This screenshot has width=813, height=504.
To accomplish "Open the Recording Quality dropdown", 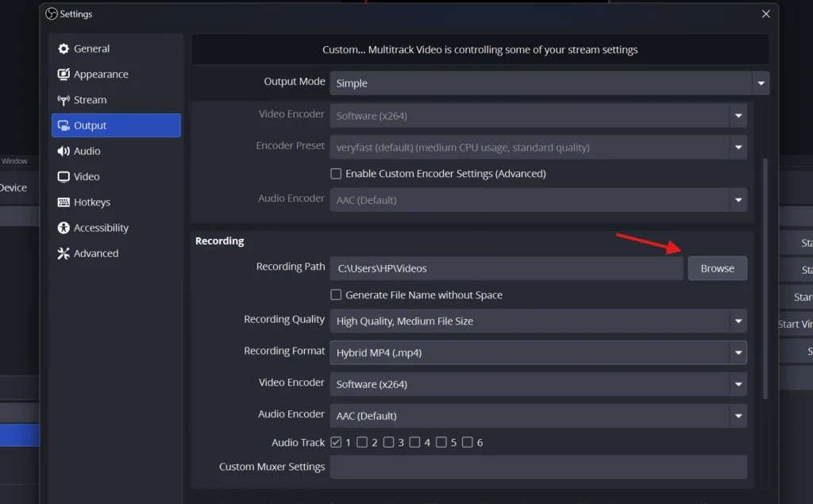I will tap(538, 321).
